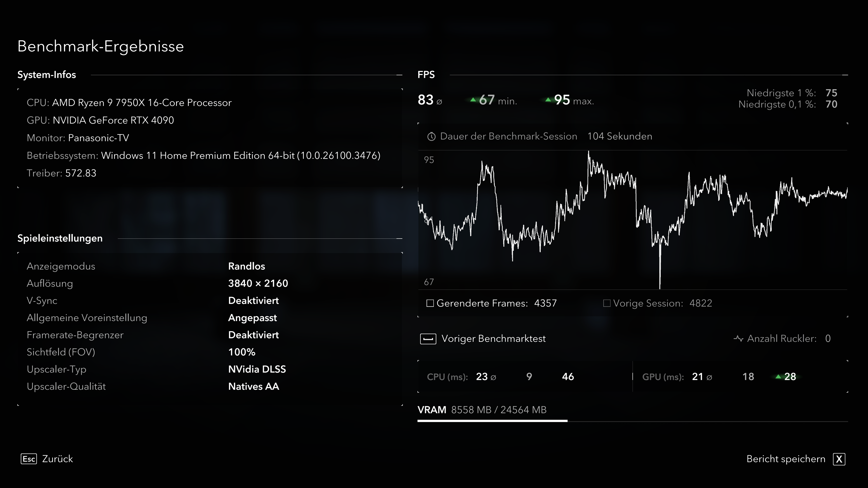Click Zurück to go back
The width and height of the screenshot is (868, 488).
point(58,459)
